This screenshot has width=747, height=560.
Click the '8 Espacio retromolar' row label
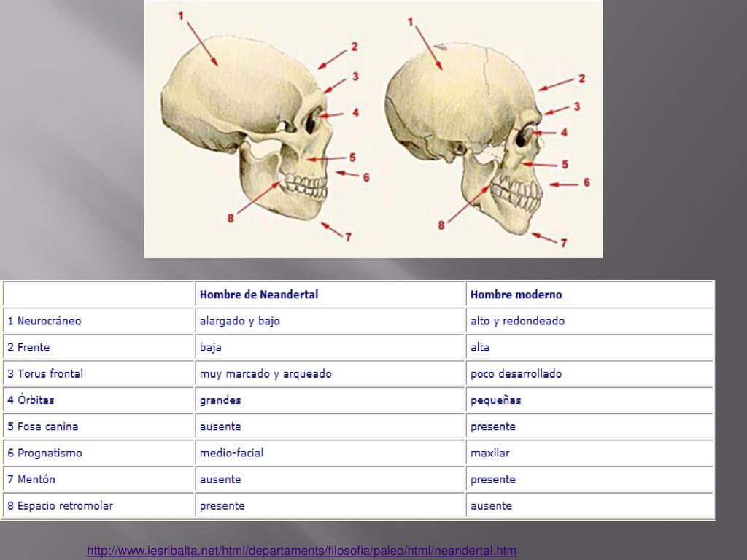[60, 506]
